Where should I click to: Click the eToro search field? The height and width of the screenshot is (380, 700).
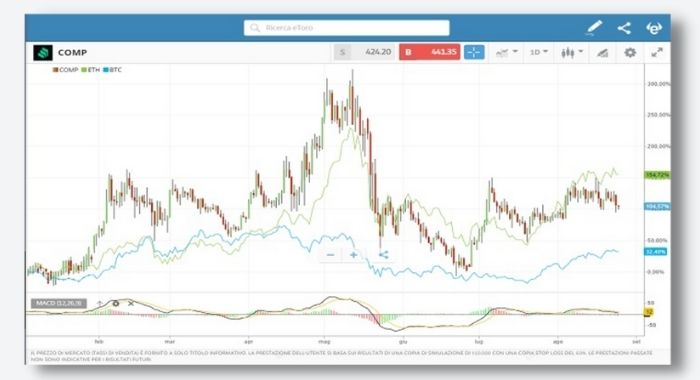[x=346, y=28]
